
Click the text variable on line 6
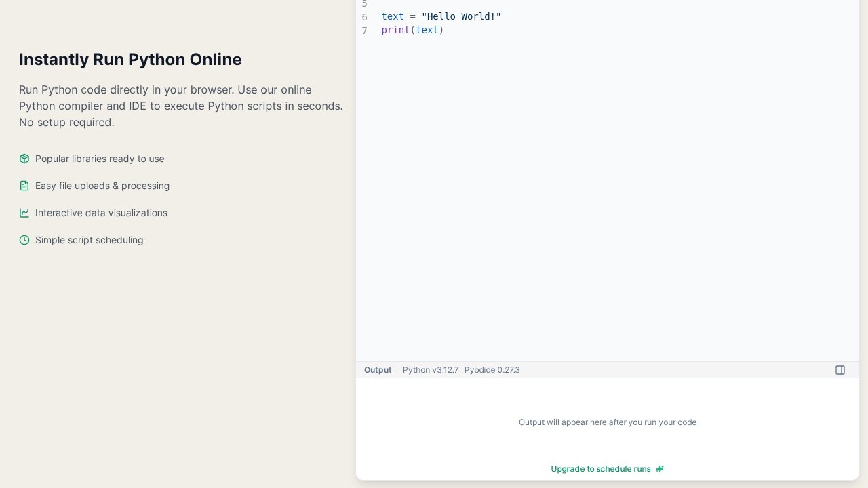pyautogui.click(x=393, y=16)
